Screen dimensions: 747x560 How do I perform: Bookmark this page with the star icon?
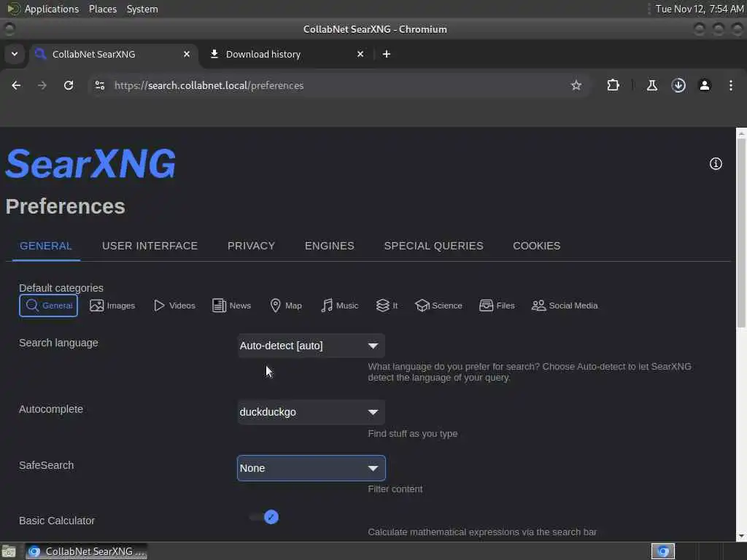[576, 85]
